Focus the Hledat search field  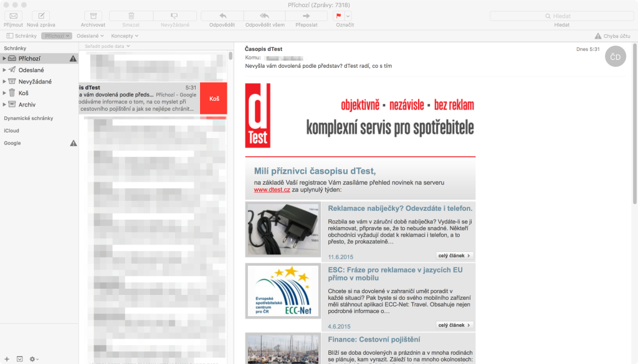pyautogui.click(x=561, y=16)
